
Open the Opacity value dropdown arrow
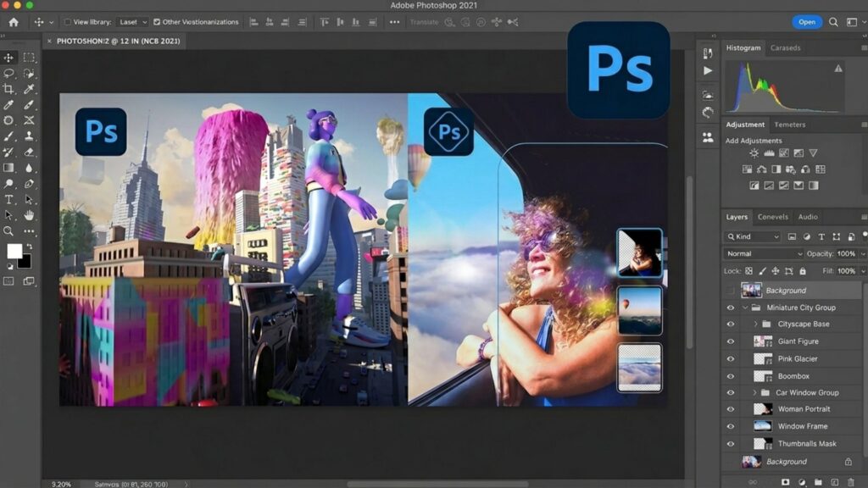pyautogui.click(x=862, y=254)
